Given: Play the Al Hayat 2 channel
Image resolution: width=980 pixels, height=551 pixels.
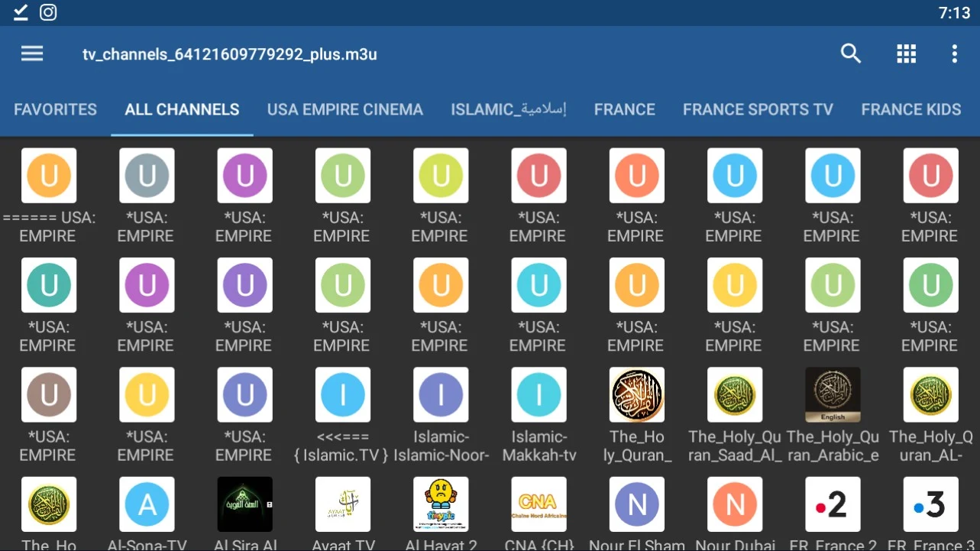Looking at the screenshot, I should coord(441,514).
